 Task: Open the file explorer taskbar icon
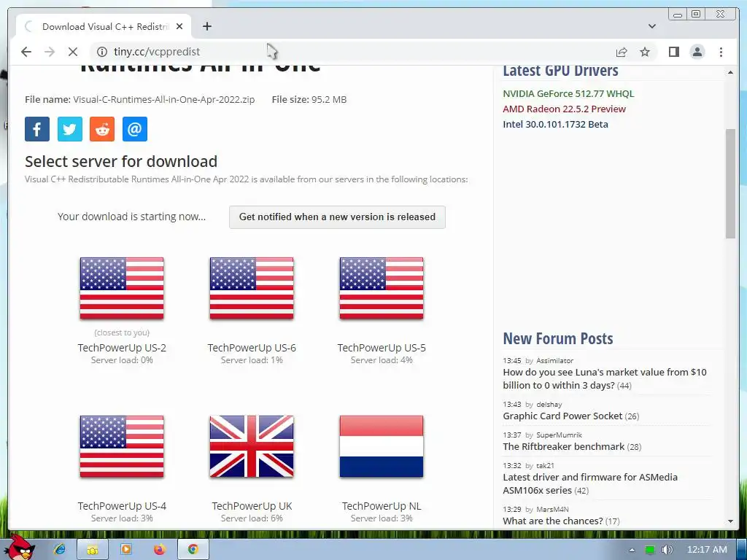(x=93, y=550)
